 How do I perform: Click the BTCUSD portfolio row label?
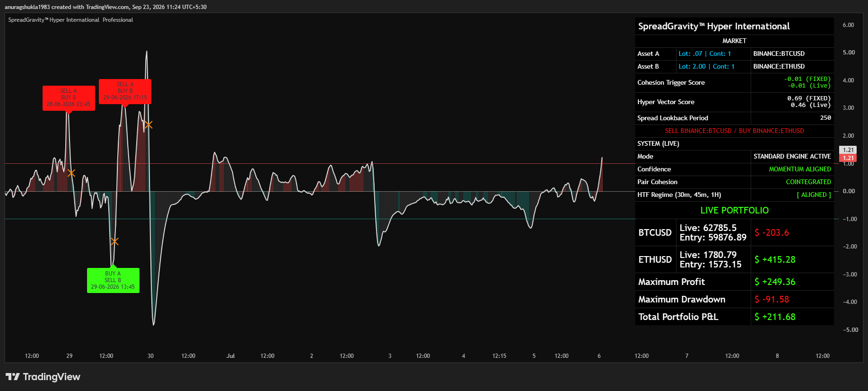[x=655, y=233]
